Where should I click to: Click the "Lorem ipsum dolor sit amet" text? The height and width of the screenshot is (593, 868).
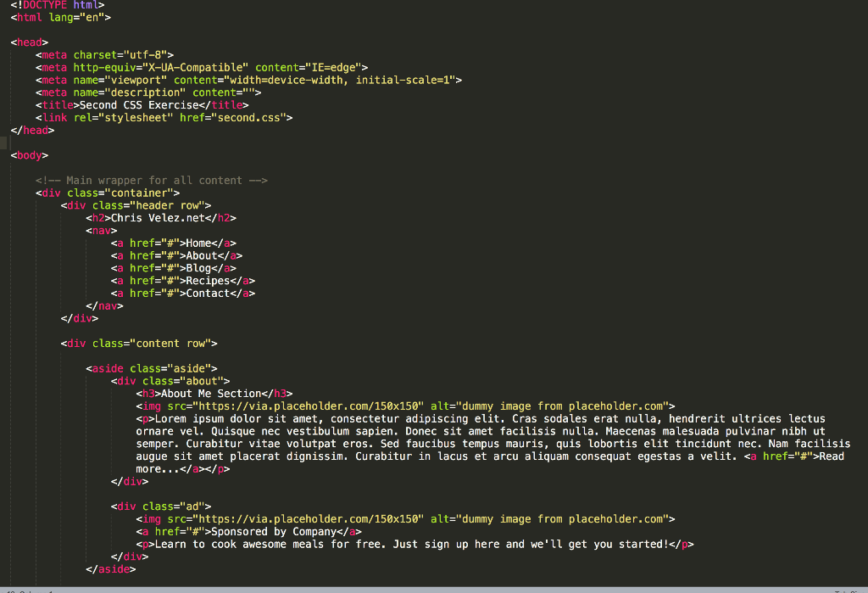tap(236, 419)
